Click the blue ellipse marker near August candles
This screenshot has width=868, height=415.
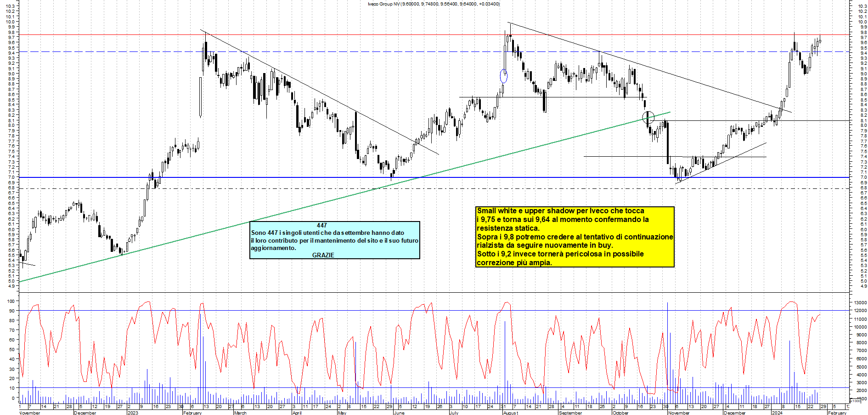503,76
